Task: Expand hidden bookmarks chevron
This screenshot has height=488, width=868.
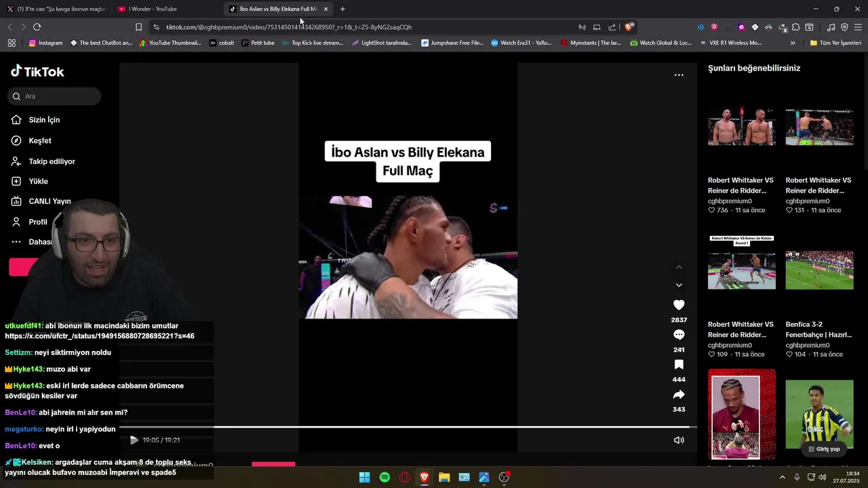Action: click(x=793, y=43)
